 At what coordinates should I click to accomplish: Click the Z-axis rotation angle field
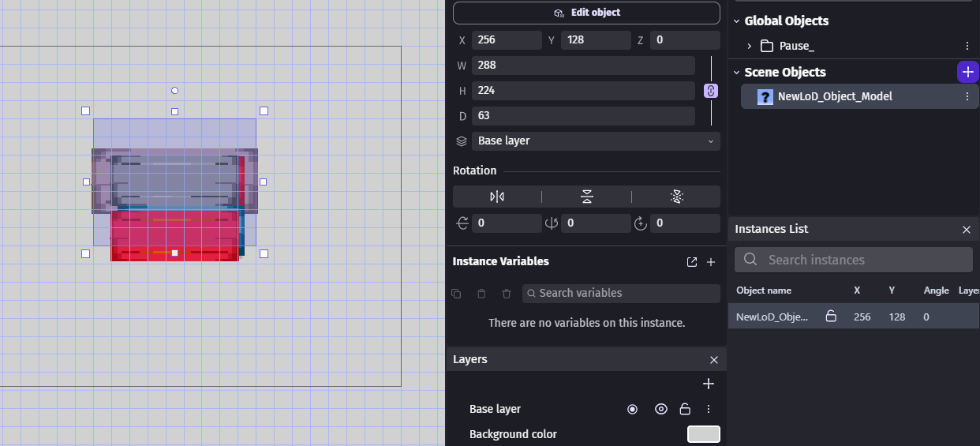click(x=685, y=223)
